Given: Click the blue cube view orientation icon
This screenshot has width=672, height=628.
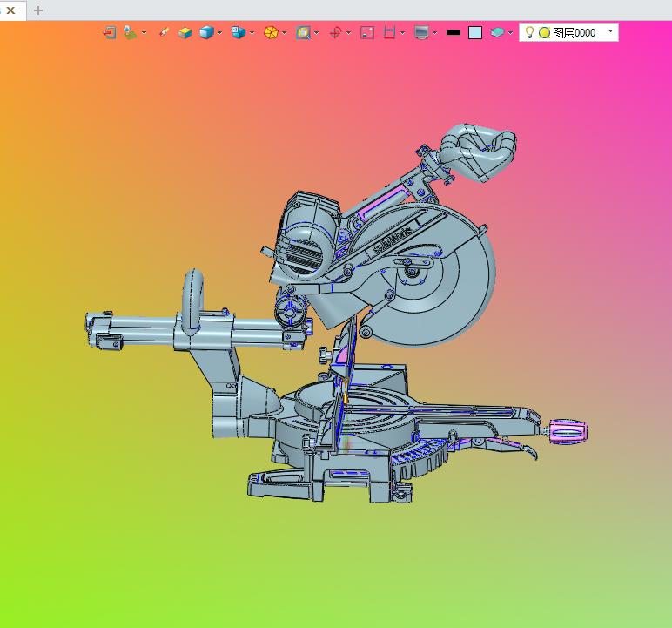Looking at the screenshot, I should point(239,32).
